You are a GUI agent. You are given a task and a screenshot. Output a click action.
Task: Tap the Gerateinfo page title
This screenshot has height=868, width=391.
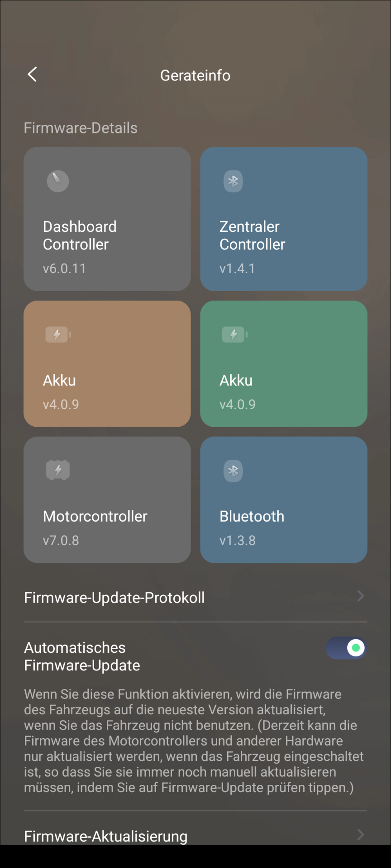pyautogui.click(x=195, y=75)
